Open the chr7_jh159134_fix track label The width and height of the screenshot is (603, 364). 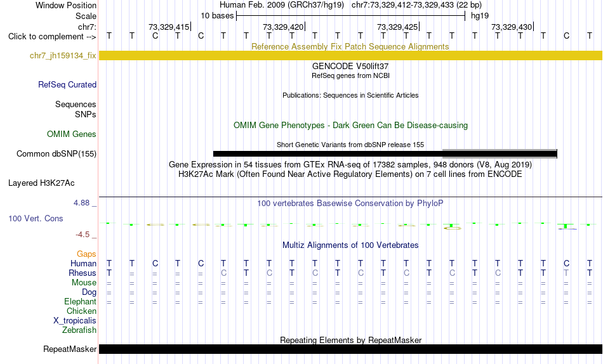click(x=63, y=55)
